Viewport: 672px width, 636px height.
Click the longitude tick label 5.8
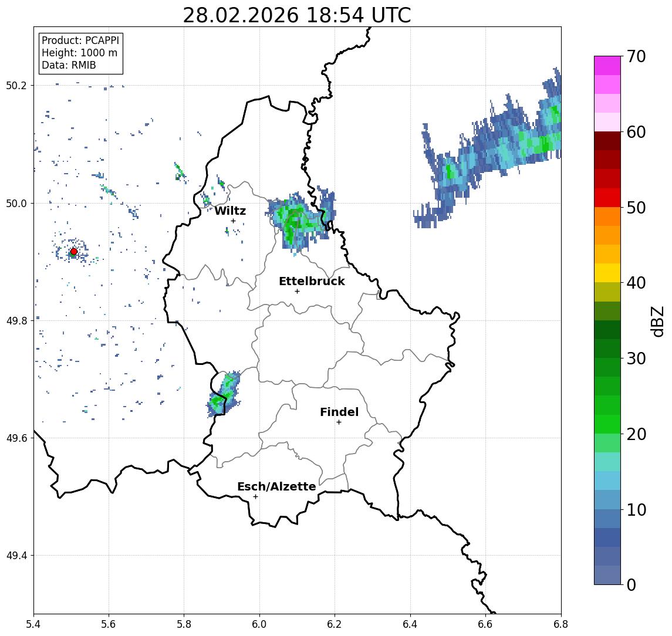[184, 624]
